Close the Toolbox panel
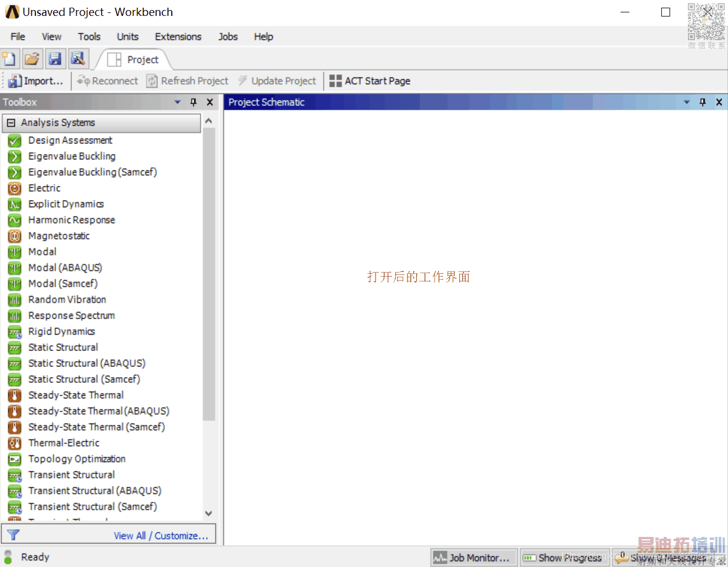 (210, 102)
